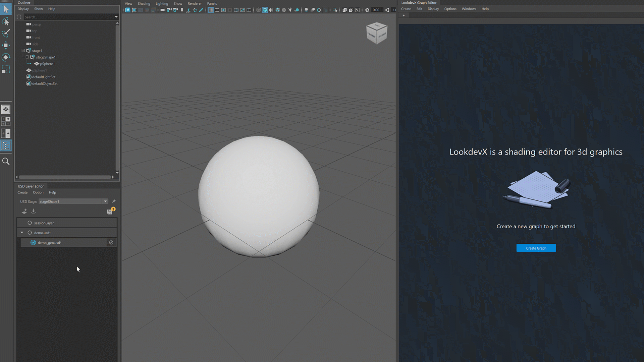The image size is (644, 362).
Task: Click the Create Graph button
Action: pos(536,248)
